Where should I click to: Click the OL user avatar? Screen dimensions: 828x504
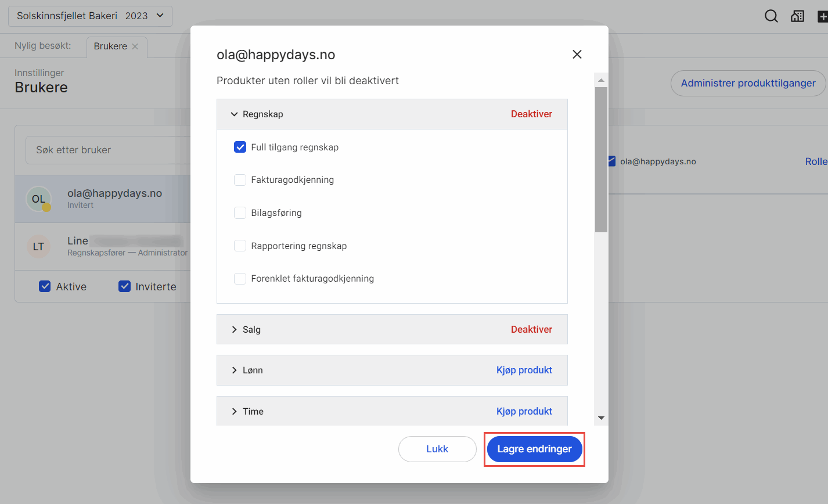pos(39,199)
